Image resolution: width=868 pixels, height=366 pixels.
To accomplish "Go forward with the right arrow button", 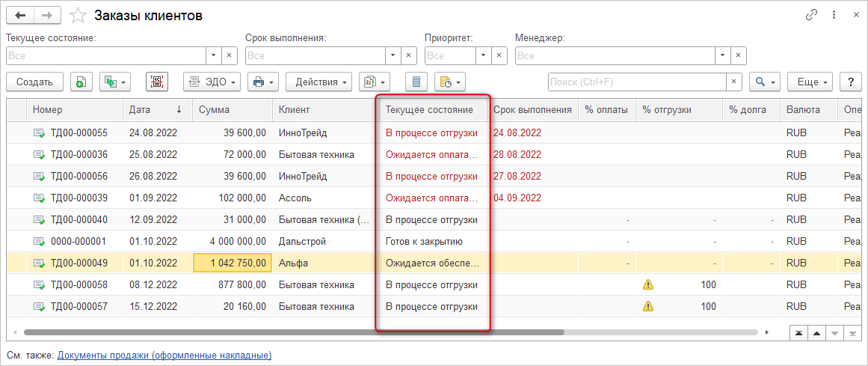I will click(x=48, y=16).
